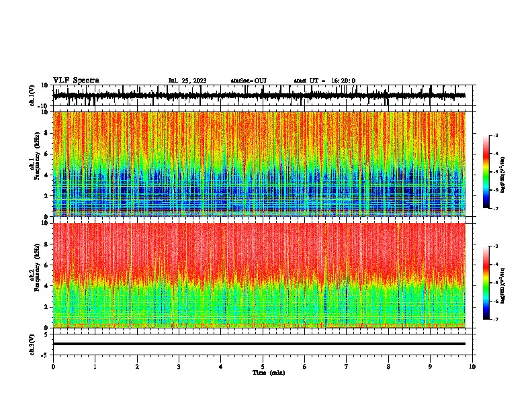Click the '-4' label on the ch.2 colorbar
Viewport: 532px width, 411px height.
495,264
